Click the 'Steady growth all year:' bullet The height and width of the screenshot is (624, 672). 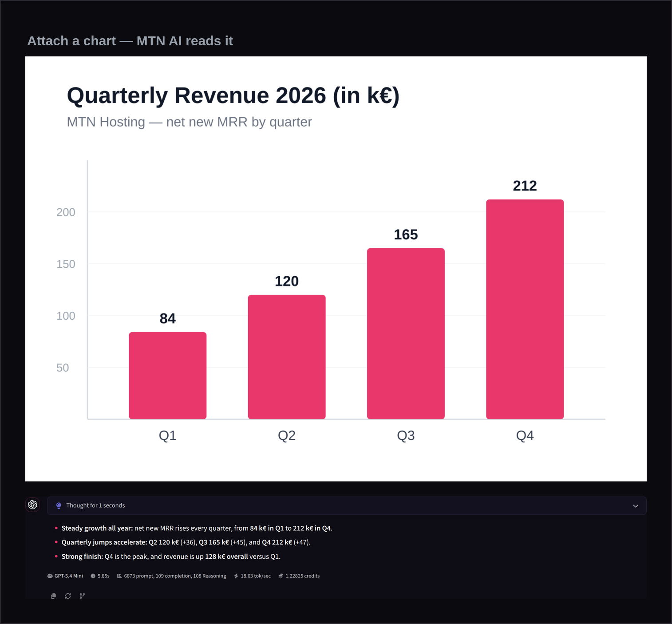[97, 528]
